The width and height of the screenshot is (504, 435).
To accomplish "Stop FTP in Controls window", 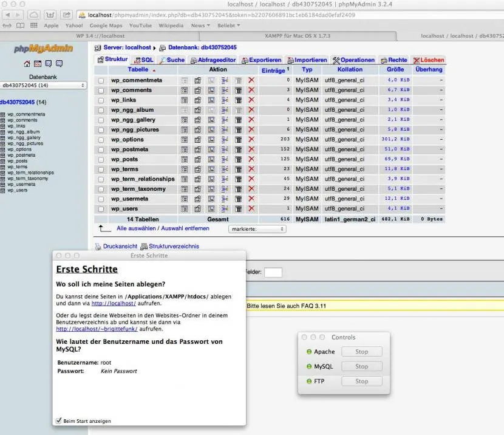I will 362,382.
